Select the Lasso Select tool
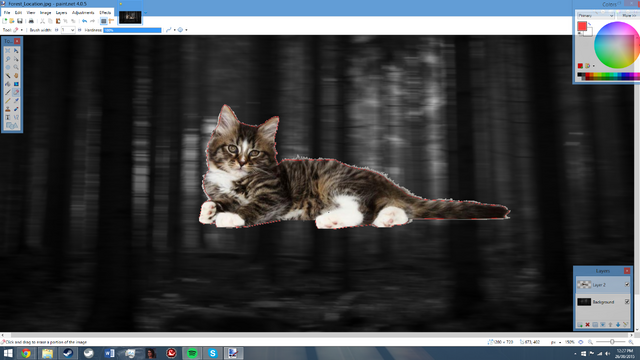Image resolution: width=640 pixels, height=360 pixels. tap(8, 59)
